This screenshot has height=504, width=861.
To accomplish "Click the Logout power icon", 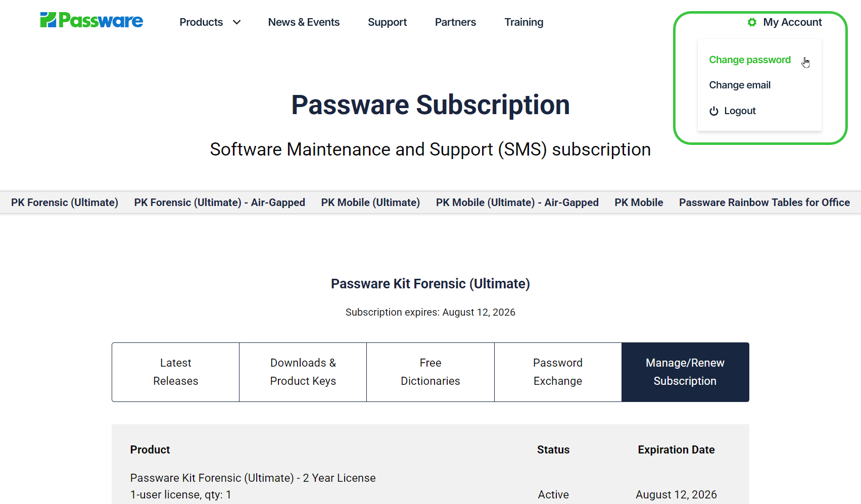I will (713, 111).
